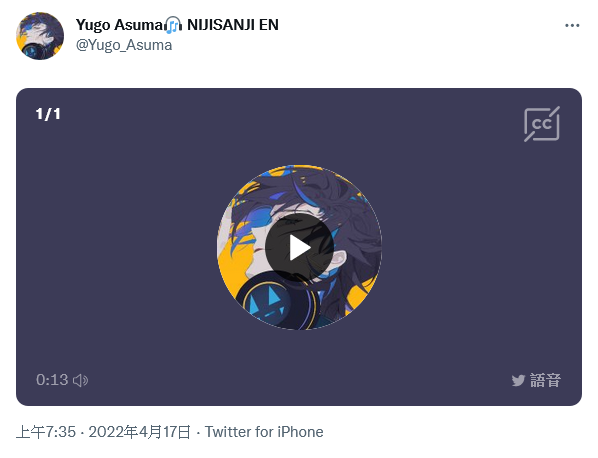Click the NIJISANJI EN part of the name
Viewport: 598px width, 458px height.
pos(233,25)
